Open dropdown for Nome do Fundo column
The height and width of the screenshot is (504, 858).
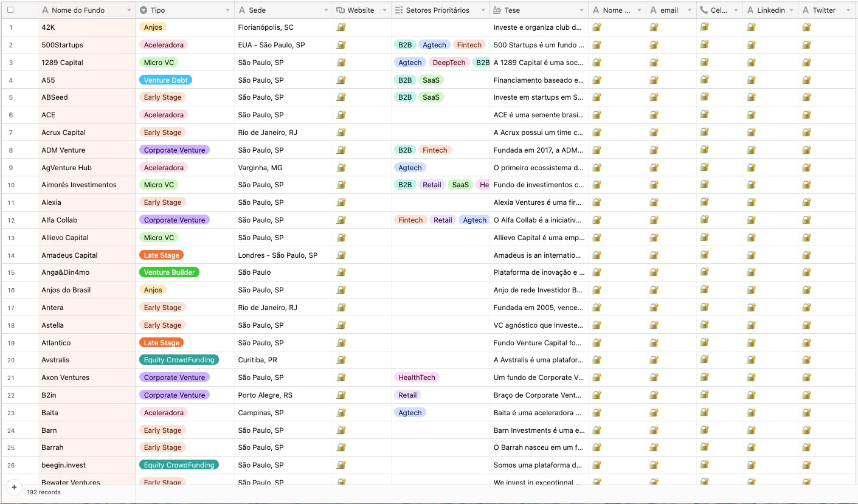point(129,10)
